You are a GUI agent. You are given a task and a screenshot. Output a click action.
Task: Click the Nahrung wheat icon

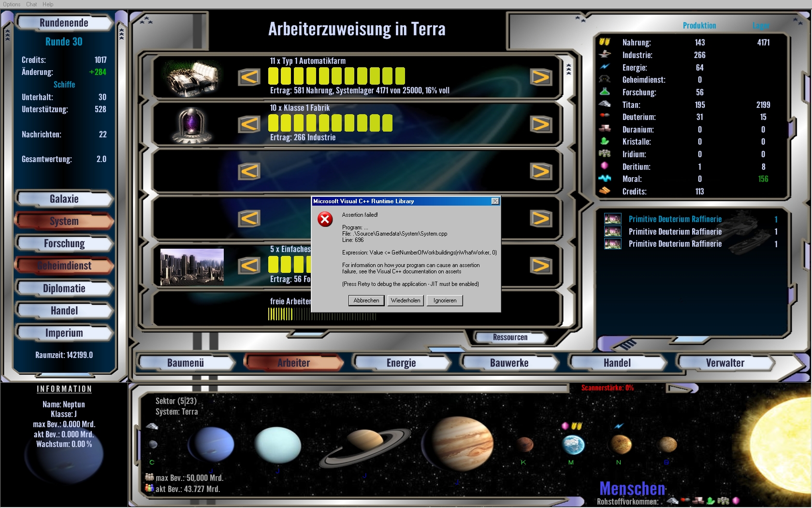coord(605,42)
